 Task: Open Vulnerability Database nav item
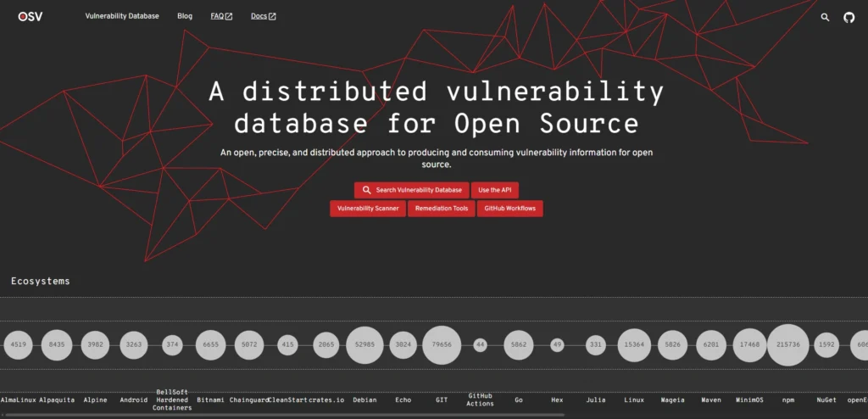pyautogui.click(x=122, y=16)
